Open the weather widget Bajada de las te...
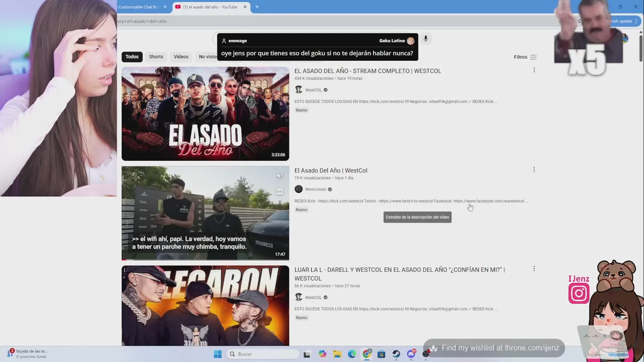 [28, 354]
